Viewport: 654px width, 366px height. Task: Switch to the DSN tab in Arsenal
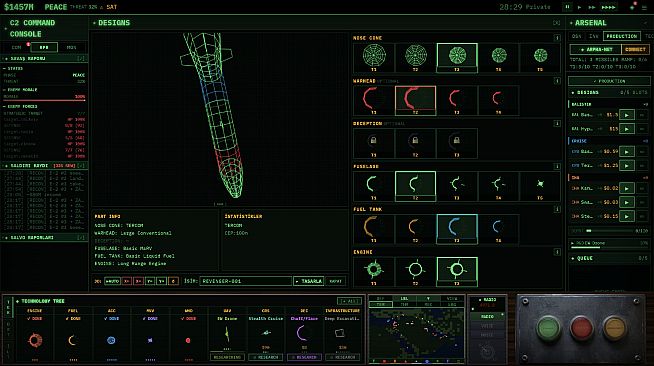577,36
